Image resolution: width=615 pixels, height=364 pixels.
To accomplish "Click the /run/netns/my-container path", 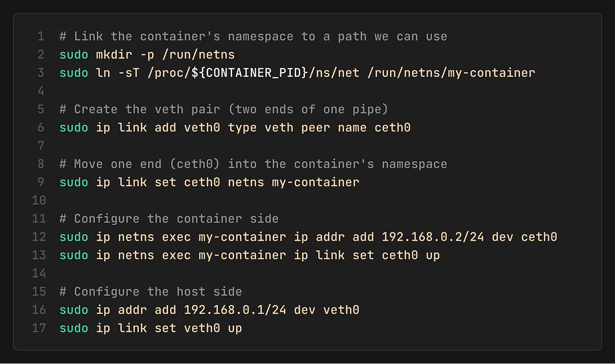I will tap(451, 73).
